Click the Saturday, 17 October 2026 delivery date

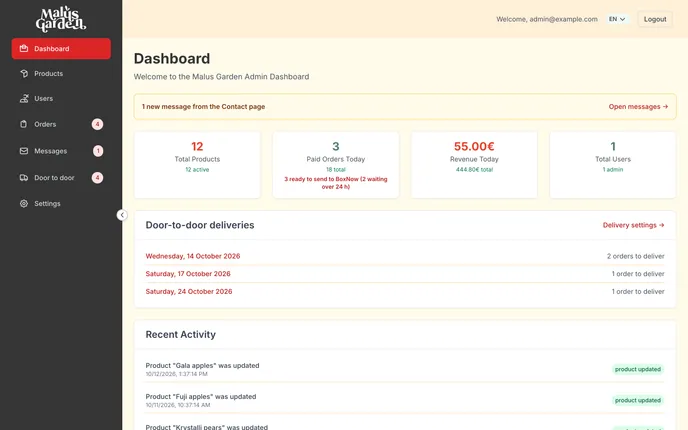click(188, 274)
